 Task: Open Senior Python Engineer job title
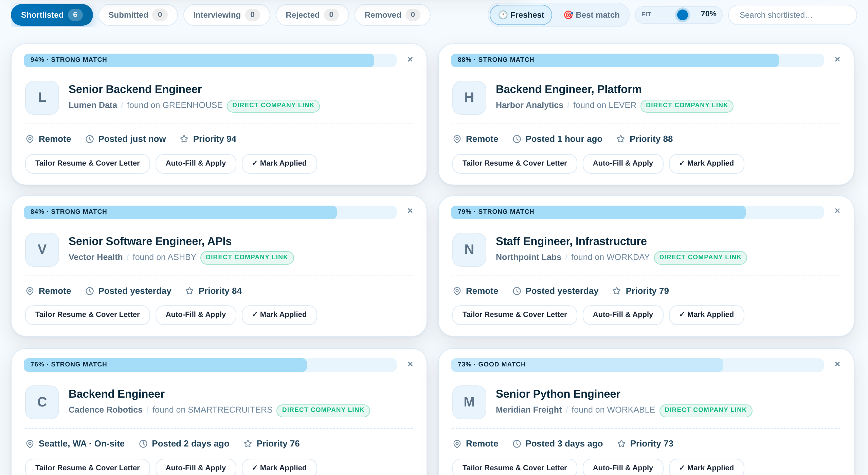click(x=558, y=394)
